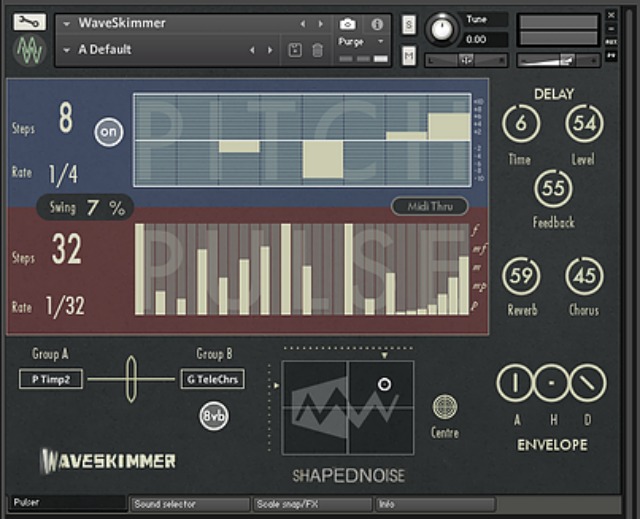
Task: Expand the A Default snapshot dropdown arrow
Action: click(67, 50)
